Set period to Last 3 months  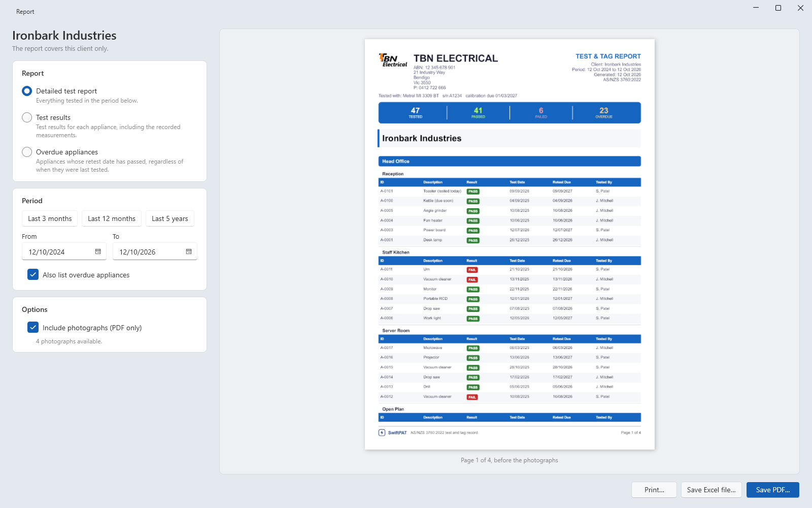[x=50, y=218]
